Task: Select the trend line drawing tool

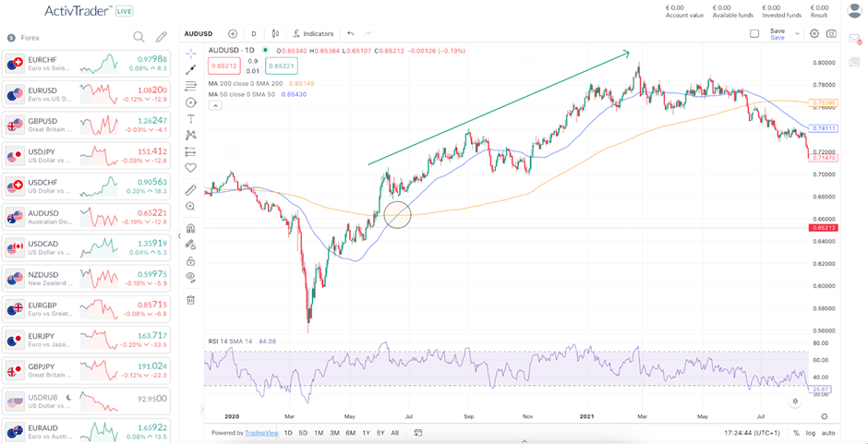Action: point(191,69)
